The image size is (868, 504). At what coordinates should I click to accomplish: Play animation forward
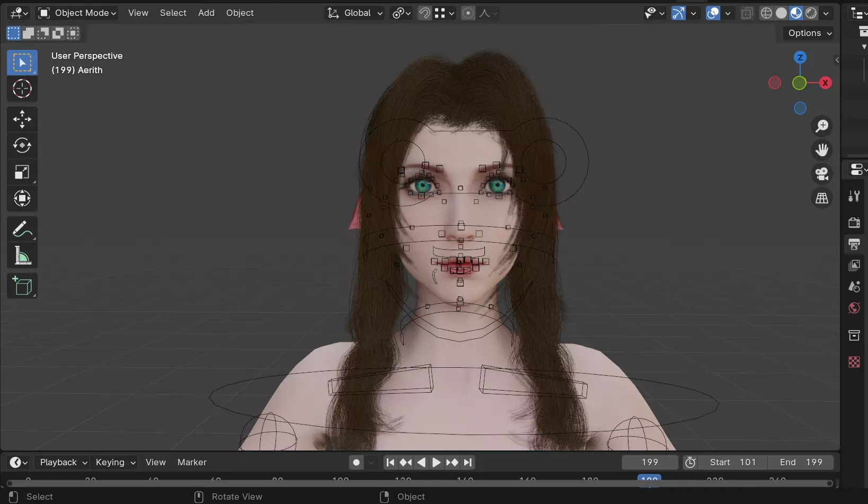(436, 463)
